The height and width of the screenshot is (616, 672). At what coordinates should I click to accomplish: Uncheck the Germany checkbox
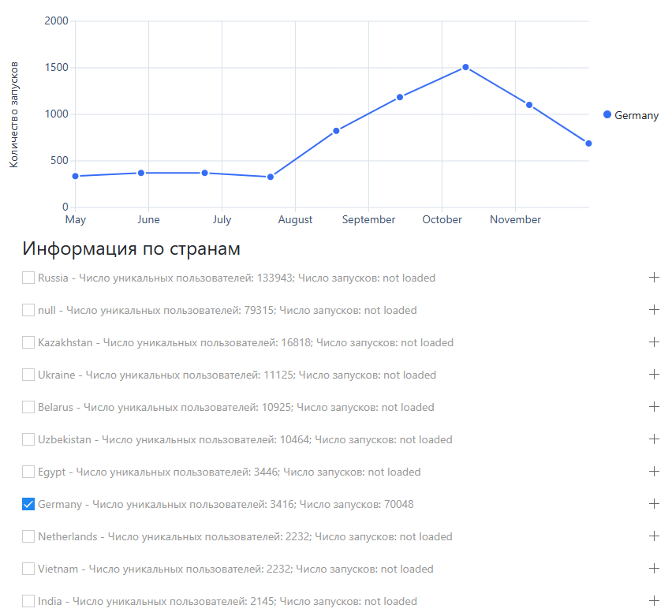28,504
